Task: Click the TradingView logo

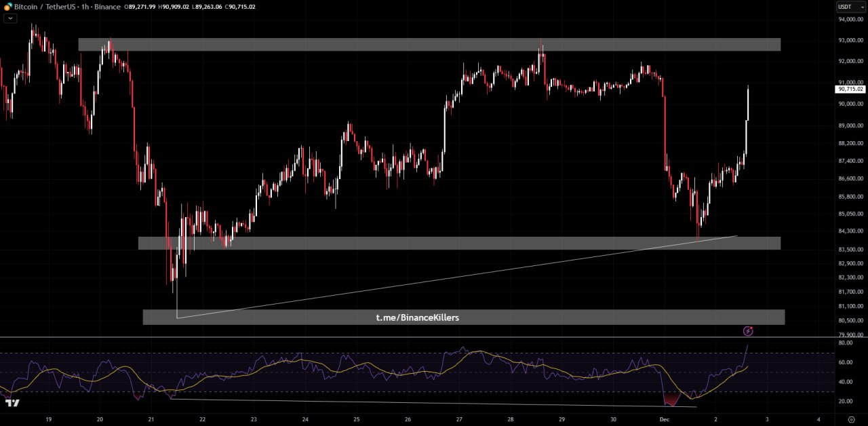Action: pyautogui.click(x=12, y=403)
